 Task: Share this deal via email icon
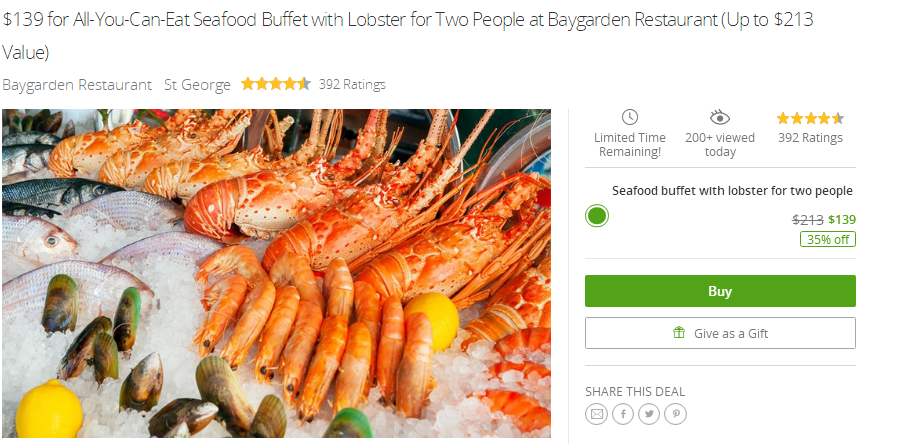point(596,414)
